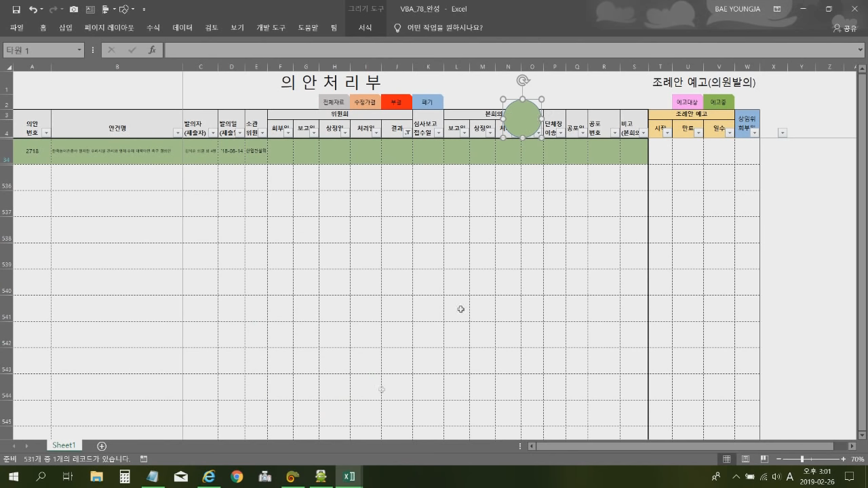Open the 보기 ribbon tab
The width and height of the screenshot is (868, 488).
(237, 28)
